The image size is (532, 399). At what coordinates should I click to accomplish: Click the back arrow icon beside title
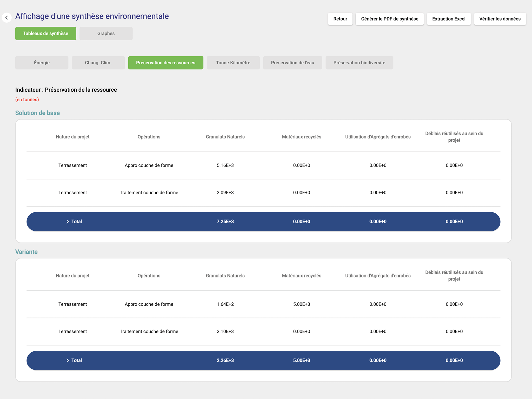click(x=7, y=18)
